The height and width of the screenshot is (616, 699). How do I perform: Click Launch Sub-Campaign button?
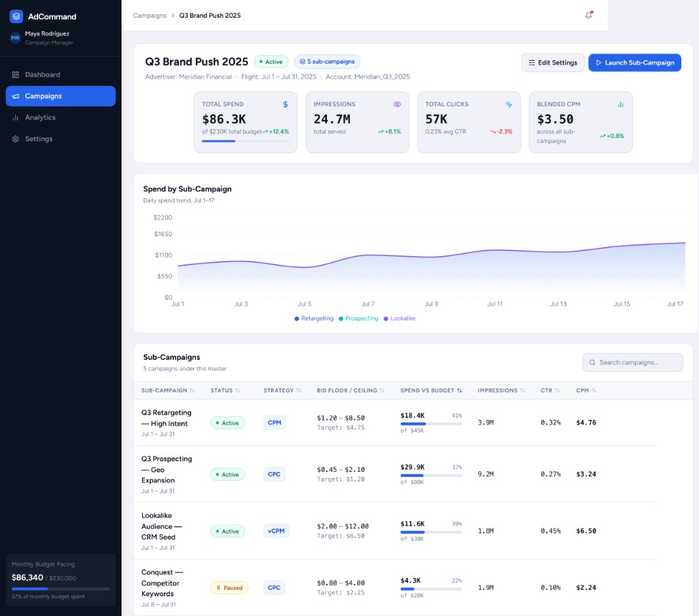(634, 62)
